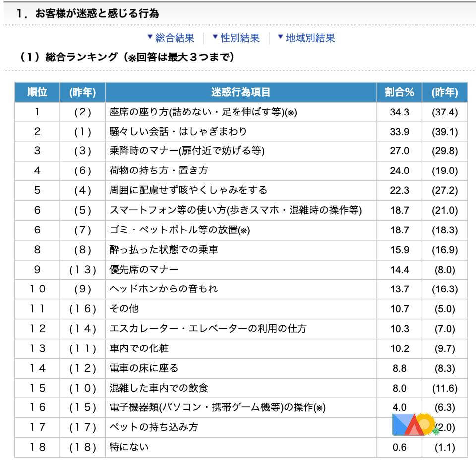Select the 割合% column header
This screenshot has width=476, height=461.
(399, 92)
